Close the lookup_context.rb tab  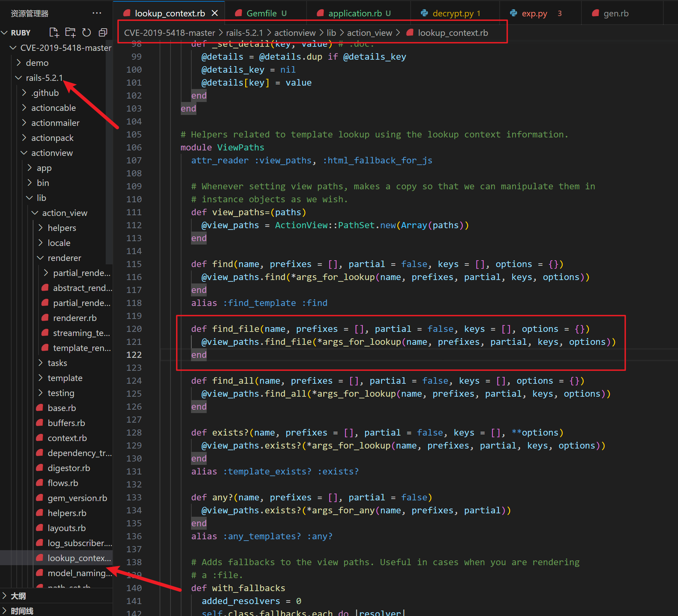[215, 13]
